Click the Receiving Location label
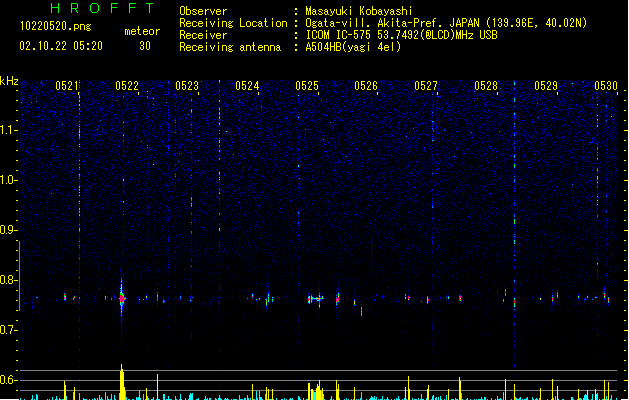 click(233, 23)
